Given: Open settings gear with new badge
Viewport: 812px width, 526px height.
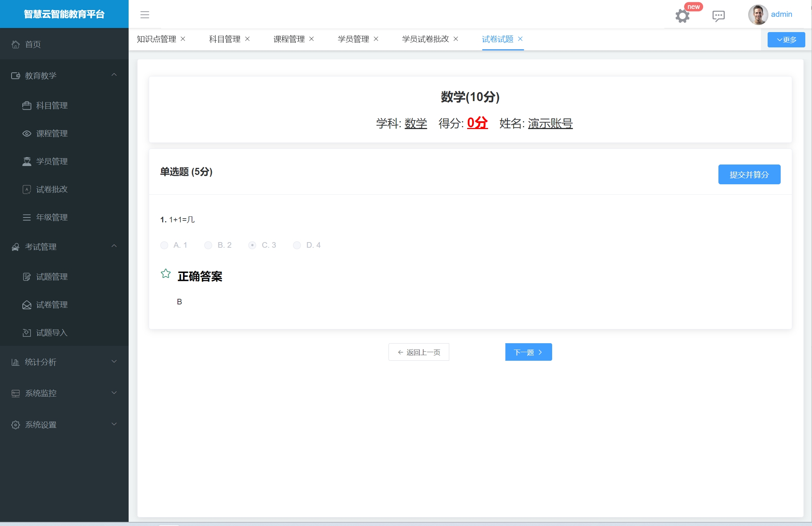Looking at the screenshot, I should click(682, 16).
